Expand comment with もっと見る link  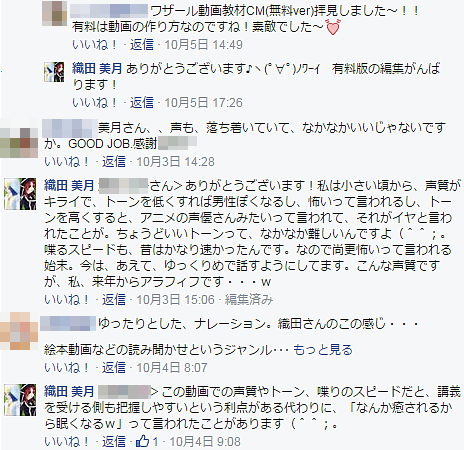coord(323,350)
